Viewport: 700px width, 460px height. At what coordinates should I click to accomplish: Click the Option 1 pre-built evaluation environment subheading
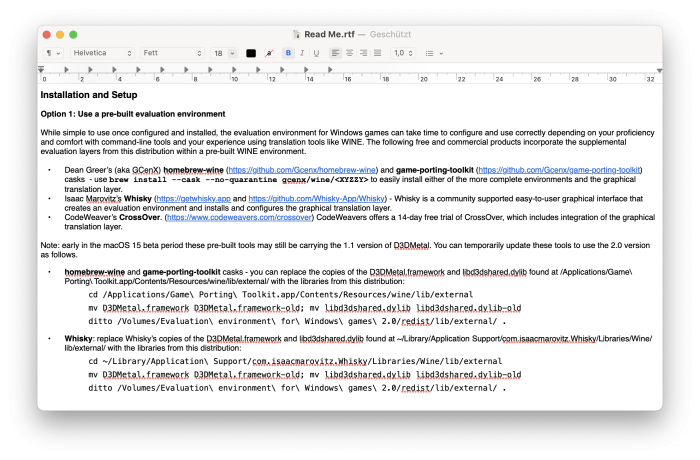133,114
